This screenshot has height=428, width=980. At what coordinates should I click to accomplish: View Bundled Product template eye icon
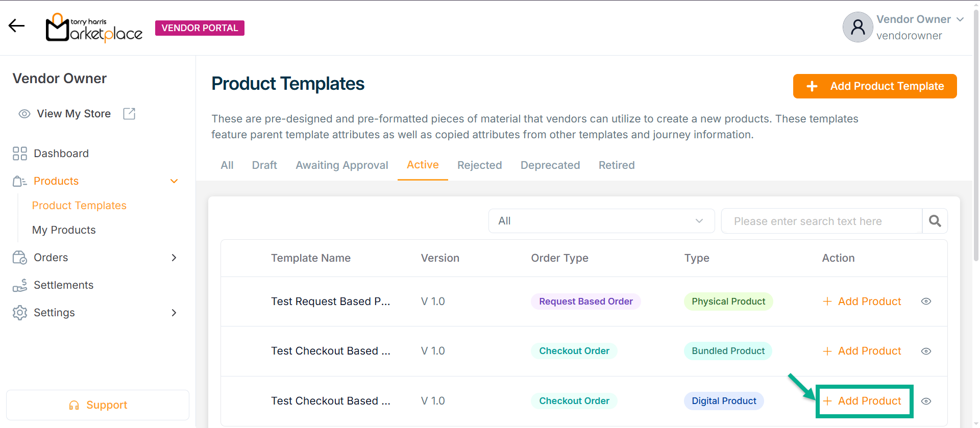click(926, 351)
